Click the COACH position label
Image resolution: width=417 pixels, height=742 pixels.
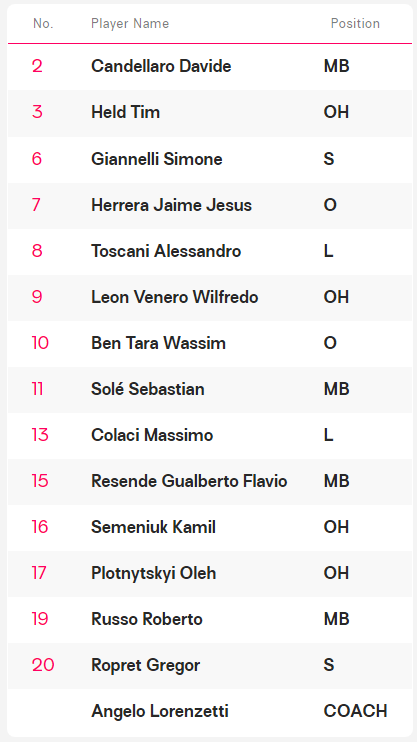(x=355, y=711)
